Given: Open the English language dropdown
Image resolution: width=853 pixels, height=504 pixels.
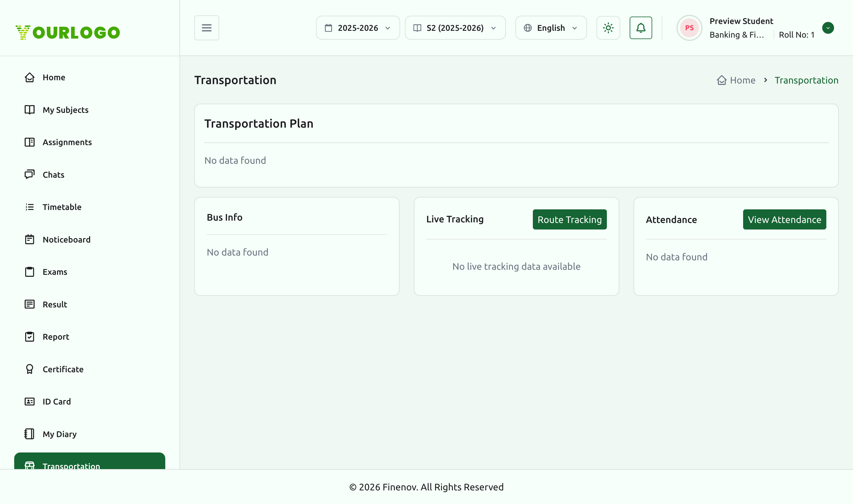Looking at the screenshot, I should pos(551,28).
